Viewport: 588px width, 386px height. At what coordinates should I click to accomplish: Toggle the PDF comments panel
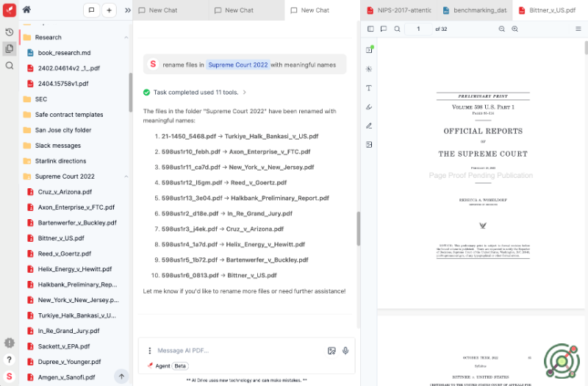pos(383,29)
